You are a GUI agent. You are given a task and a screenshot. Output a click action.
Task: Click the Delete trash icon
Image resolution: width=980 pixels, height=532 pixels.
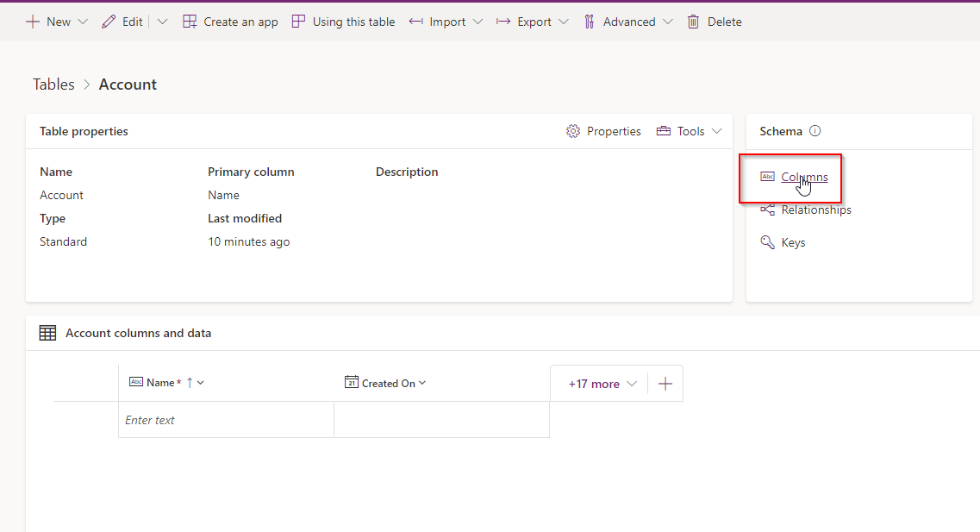click(693, 22)
